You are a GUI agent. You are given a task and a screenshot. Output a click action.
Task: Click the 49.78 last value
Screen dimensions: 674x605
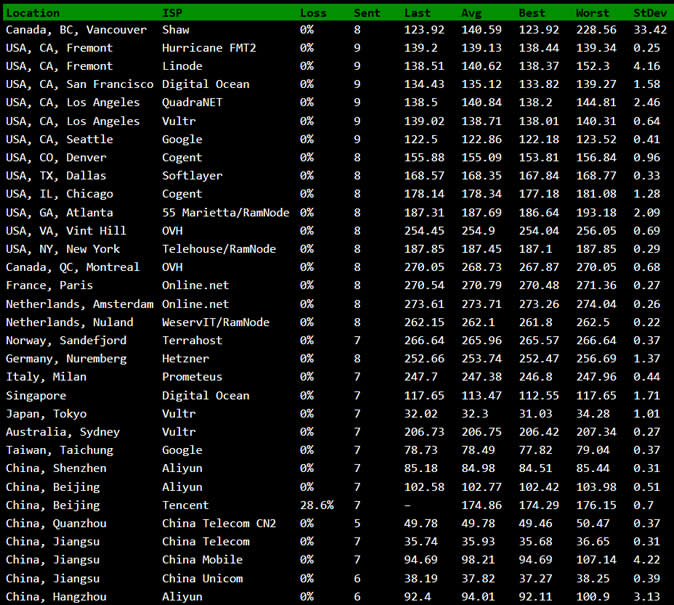420,523
